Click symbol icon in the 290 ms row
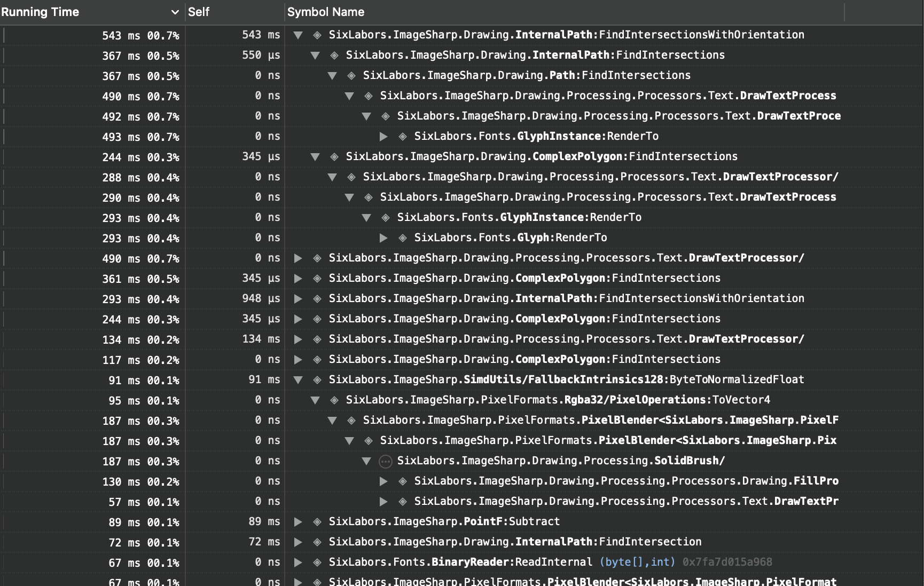The image size is (924, 586). click(369, 197)
